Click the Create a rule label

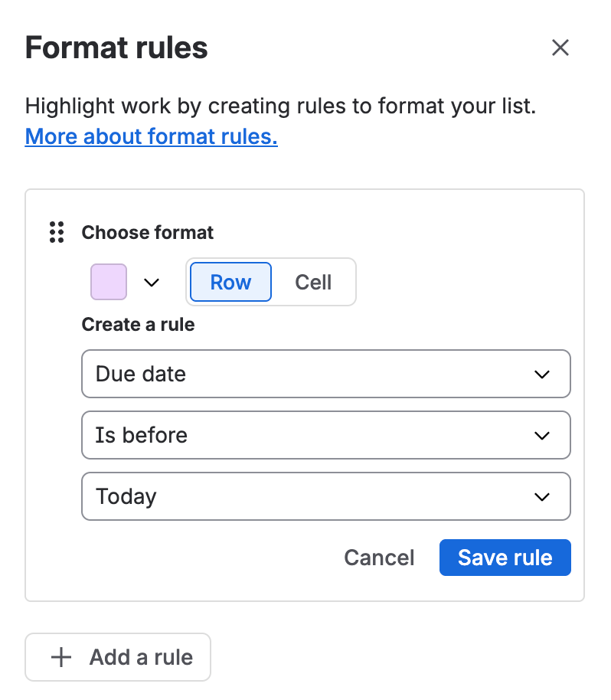pos(139,325)
